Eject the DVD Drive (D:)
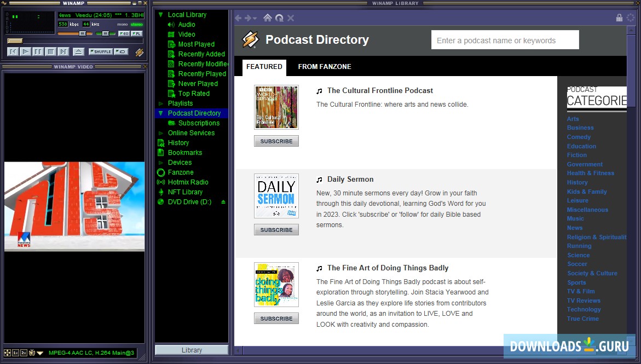 pyautogui.click(x=223, y=201)
